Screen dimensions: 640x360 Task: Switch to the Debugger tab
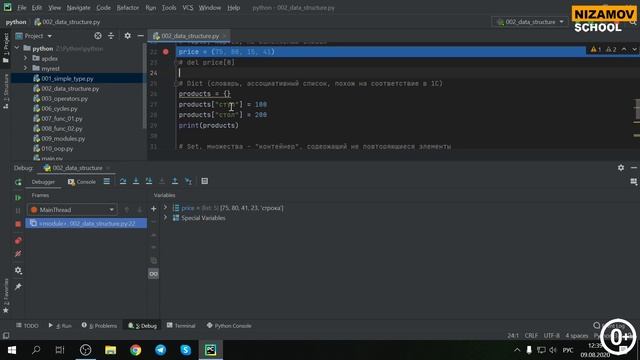click(x=43, y=182)
